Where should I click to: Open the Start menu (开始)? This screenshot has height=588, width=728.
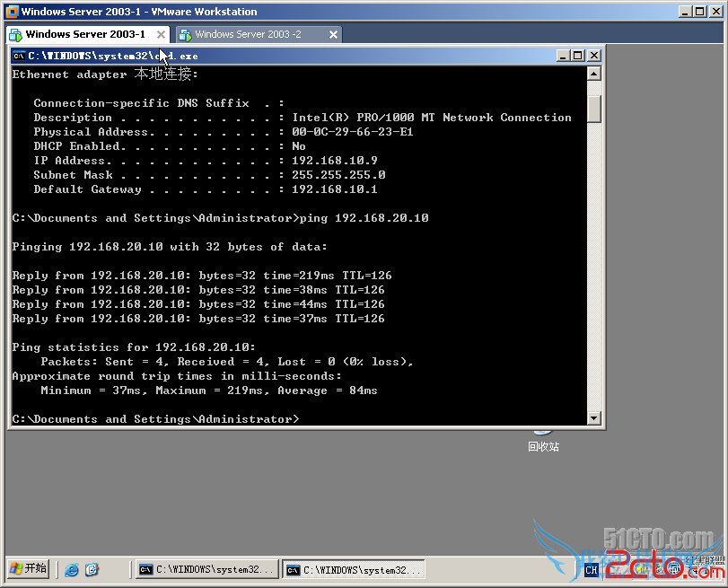click(28, 568)
